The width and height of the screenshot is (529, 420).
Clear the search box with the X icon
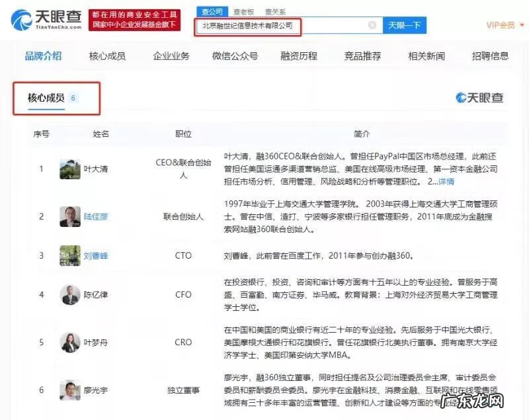372,26
